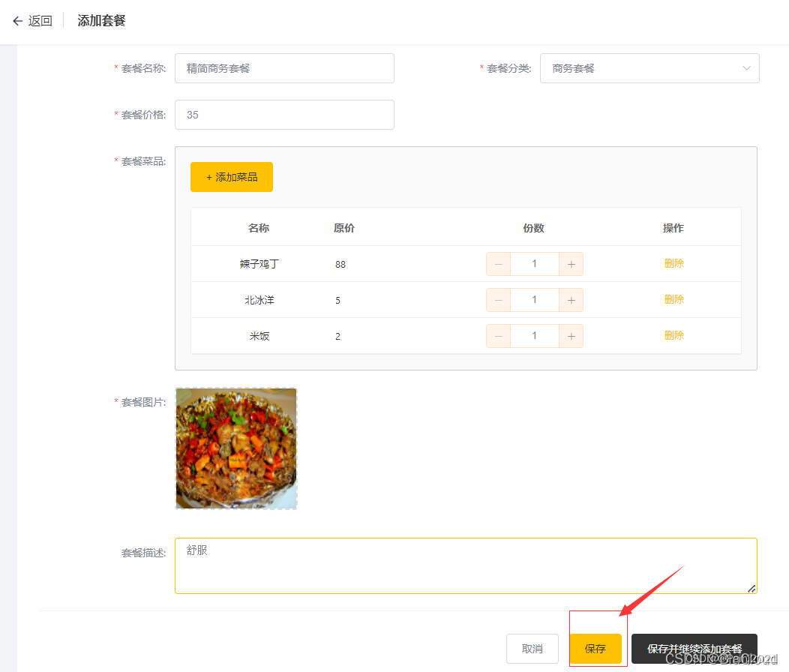Click the dropdown chevron next to 商务套餐

pos(746,67)
